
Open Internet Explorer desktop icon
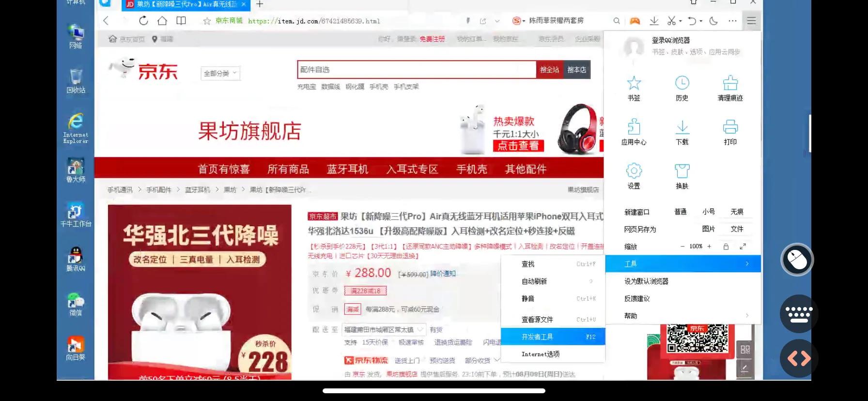tap(76, 128)
